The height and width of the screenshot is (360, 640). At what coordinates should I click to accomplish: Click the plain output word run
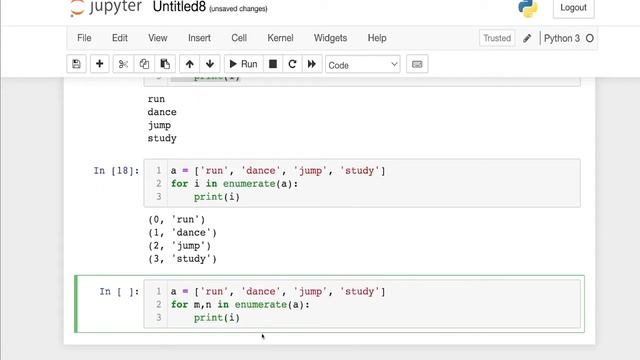[x=156, y=99]
